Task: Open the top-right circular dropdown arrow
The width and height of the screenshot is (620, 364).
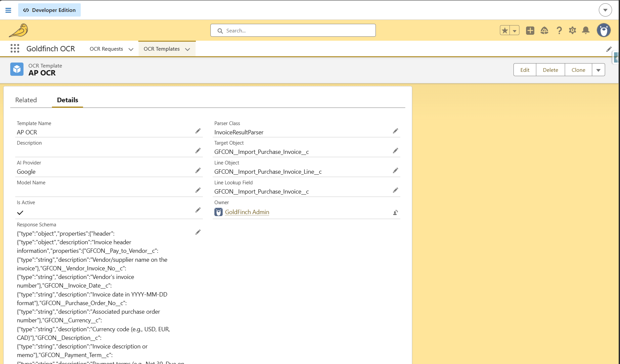Action: coord(605,10)
